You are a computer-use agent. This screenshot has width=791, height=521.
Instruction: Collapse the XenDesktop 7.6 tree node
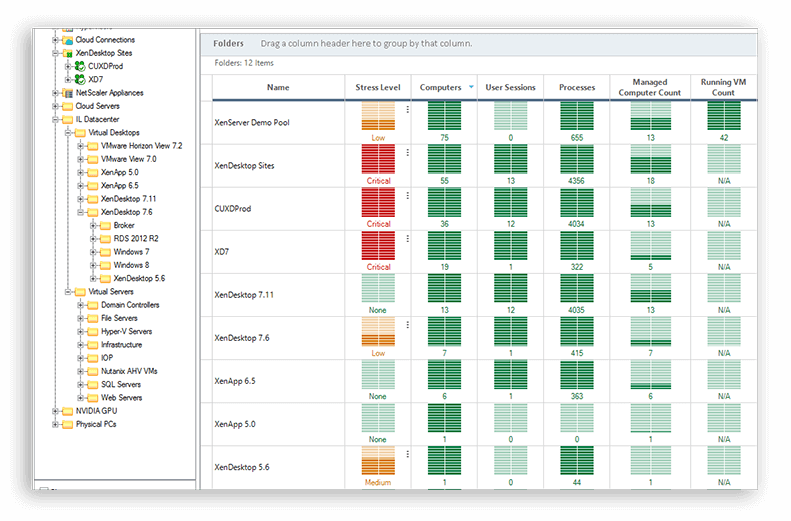[81, 212]
